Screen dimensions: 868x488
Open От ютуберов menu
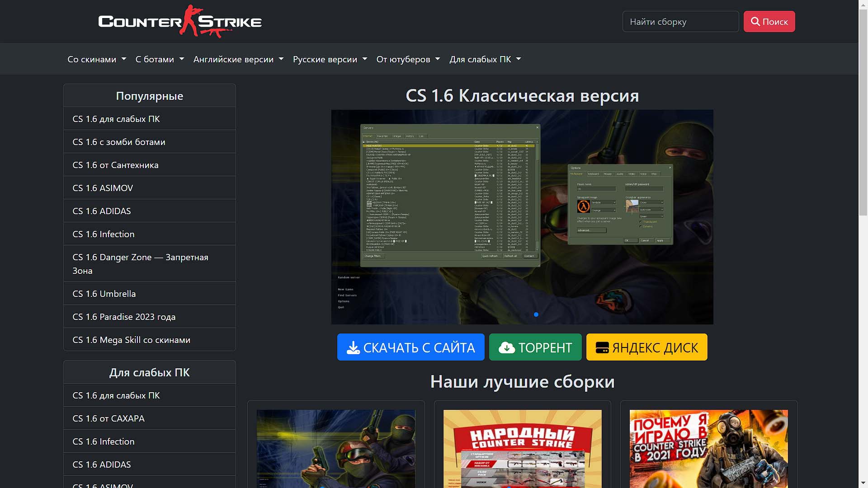pos(408,59)
